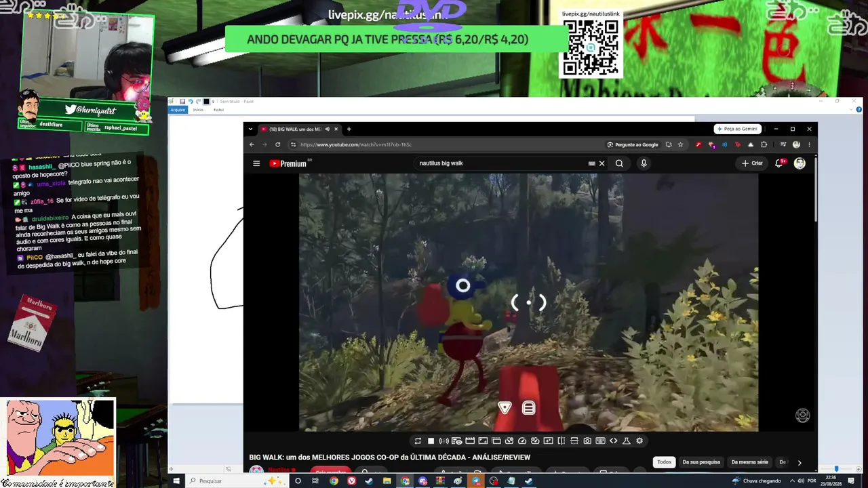Select the Todos filter chip

(664, 462)
